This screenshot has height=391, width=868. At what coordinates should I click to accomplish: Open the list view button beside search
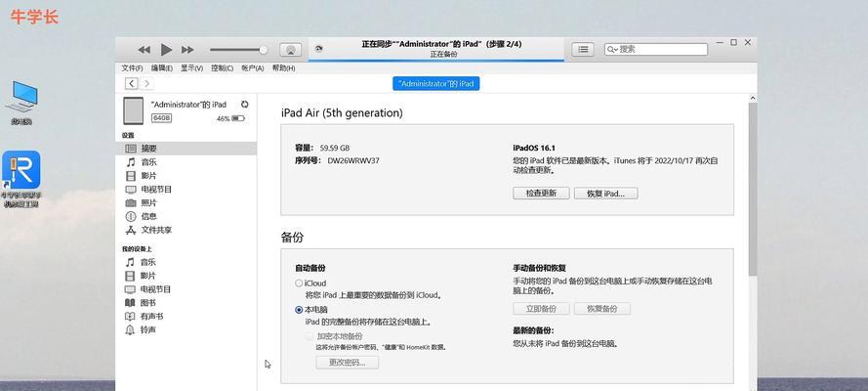pos(583,49)
